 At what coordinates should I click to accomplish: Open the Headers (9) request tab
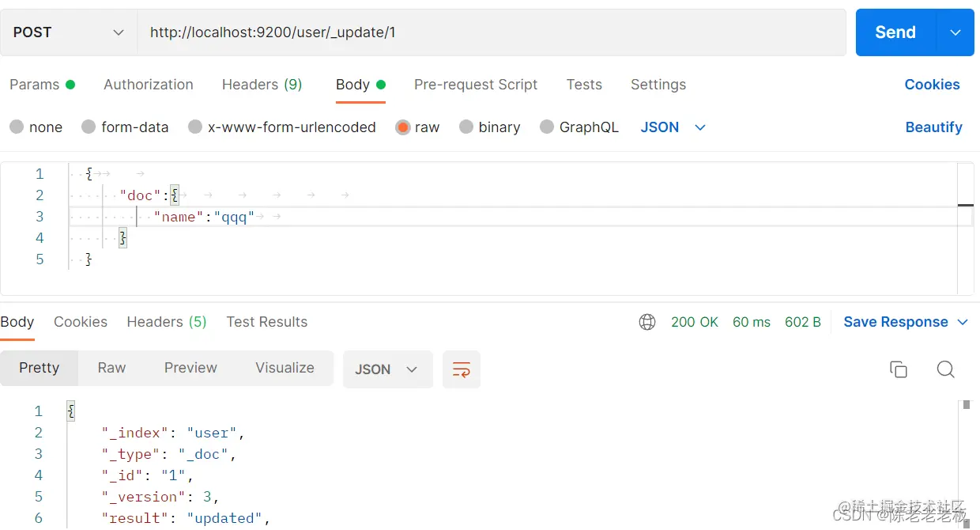click(x=262, y=85)
